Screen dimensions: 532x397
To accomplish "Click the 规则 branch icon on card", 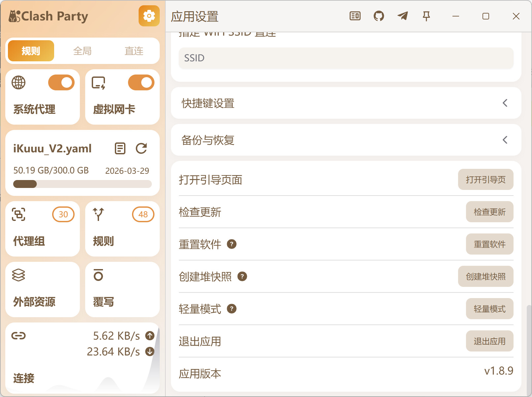I will [x=98, y=214].
